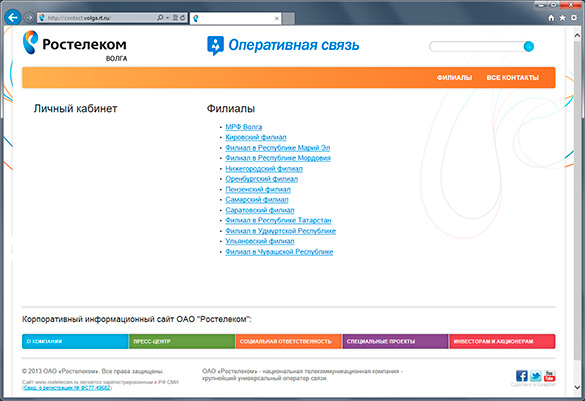The image size is (585, 401).
Task: Open Филиал в Республике Мордовия link
Action: tap(278, 158)
